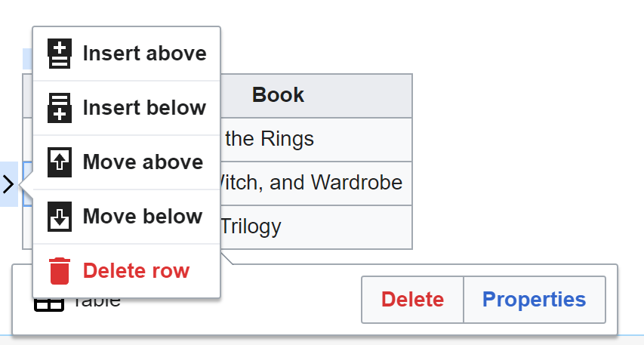Click the Move below arrow icon
Image resolution: width=644 pixels, height=345 pixels.
tap(60, 217)
